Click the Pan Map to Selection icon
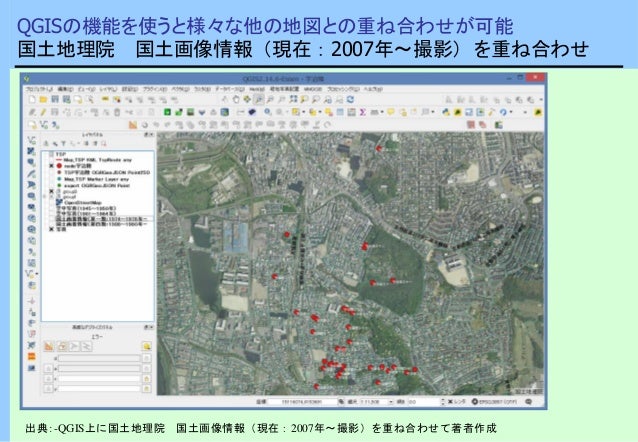638x442 pixels. pos(247,99)
